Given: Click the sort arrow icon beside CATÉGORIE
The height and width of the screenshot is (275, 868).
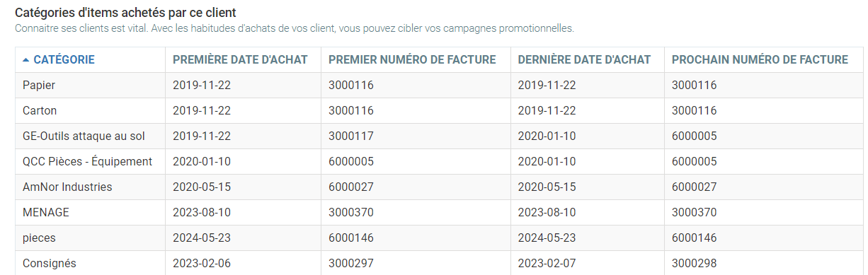Looking at the screenshot, I should click(x=26, y=60).
